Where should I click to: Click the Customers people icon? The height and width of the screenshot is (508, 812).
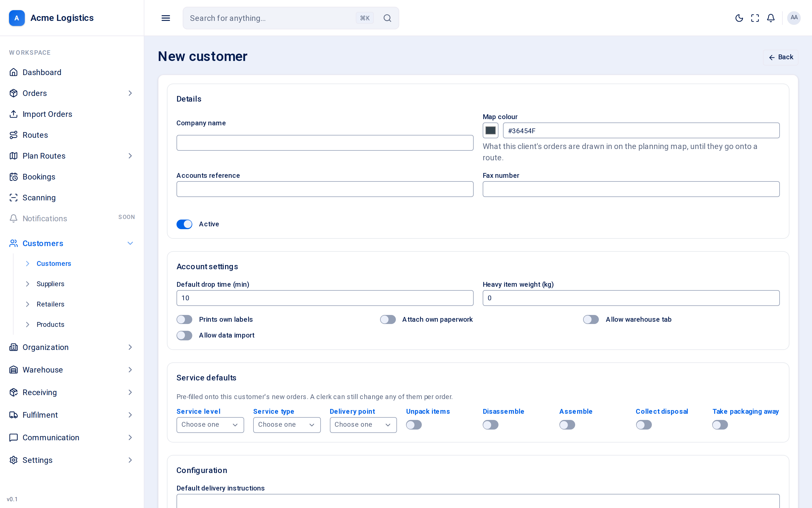pyautogui.click(x=14, y=243)
